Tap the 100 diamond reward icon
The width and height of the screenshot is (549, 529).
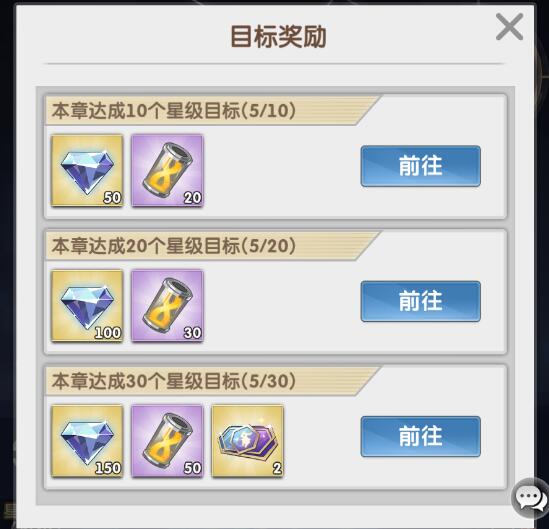pos(87,306)
